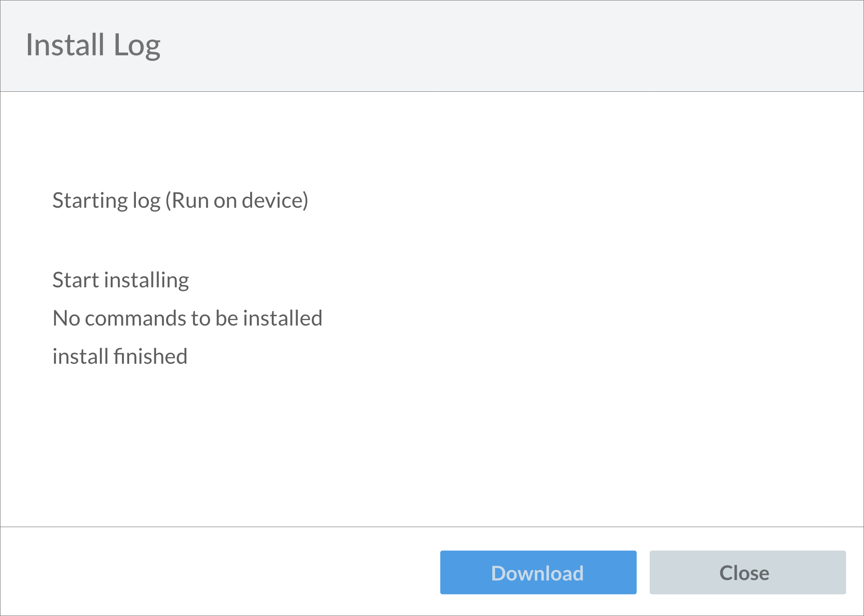Screen dimensions: 864x616
Task: Click empty space in the gray header bar
Action: [x=495, y=45]
